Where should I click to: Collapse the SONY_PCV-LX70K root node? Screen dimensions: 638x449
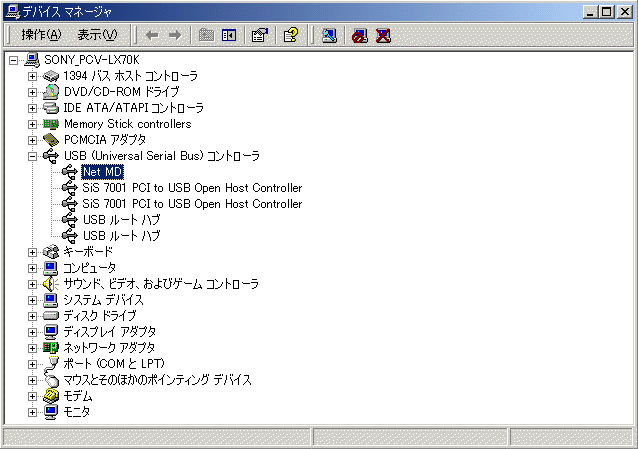pos(13,60)
